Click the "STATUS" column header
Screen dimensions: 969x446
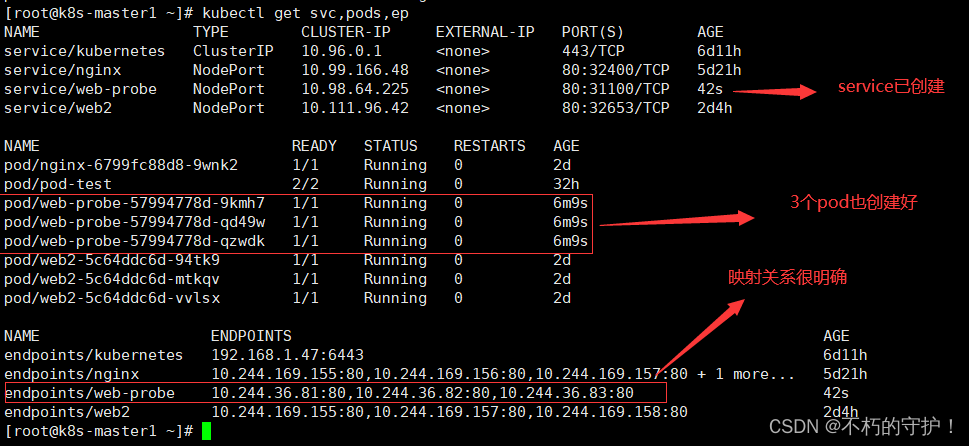[391, 146]
